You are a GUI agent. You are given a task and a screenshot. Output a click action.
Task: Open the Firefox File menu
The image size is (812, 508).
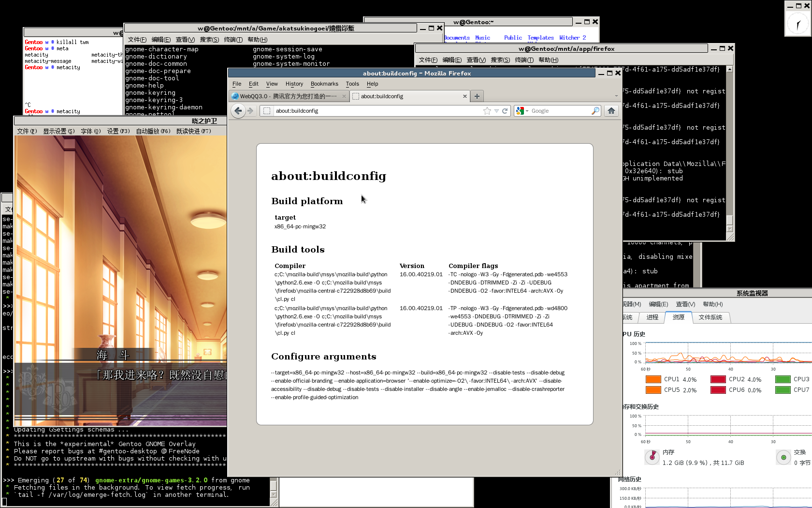[237, 84]
